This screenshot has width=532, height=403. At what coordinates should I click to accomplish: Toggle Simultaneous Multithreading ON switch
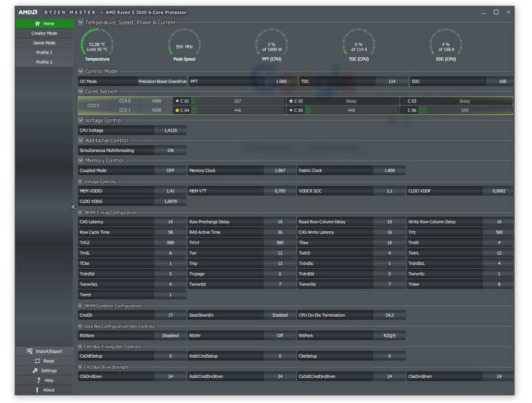170,150
